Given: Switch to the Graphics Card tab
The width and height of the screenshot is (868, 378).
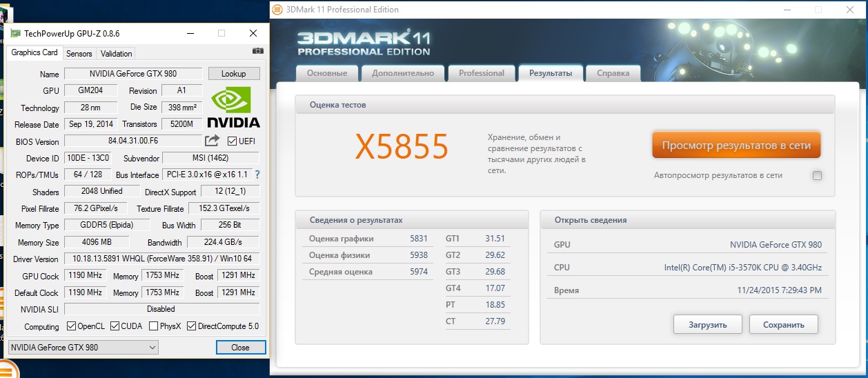Looking at the screenshot, I should [x=34, y=53].
